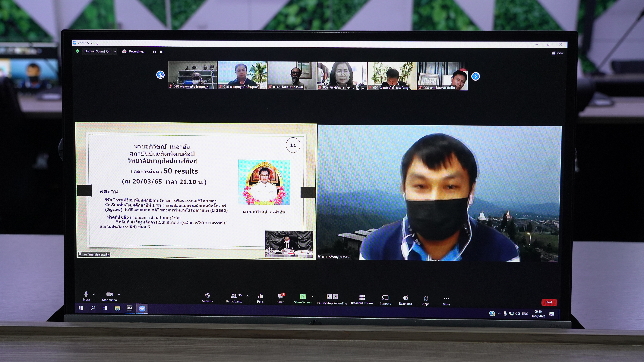
Task: Open Breakout Rooms
Action: click(x=362, y=297)
